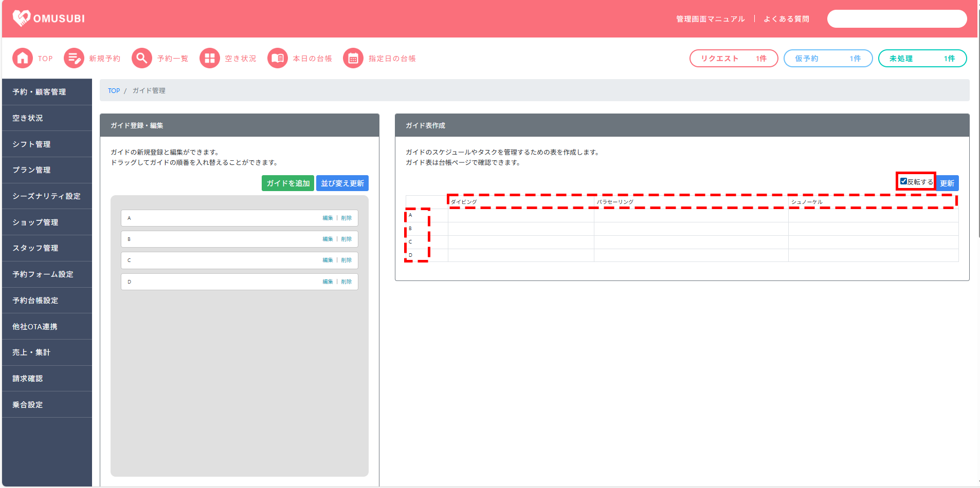980x488 pixels.
Task: Open the リクエスト 1件 badge
Action: click(733, 59)
